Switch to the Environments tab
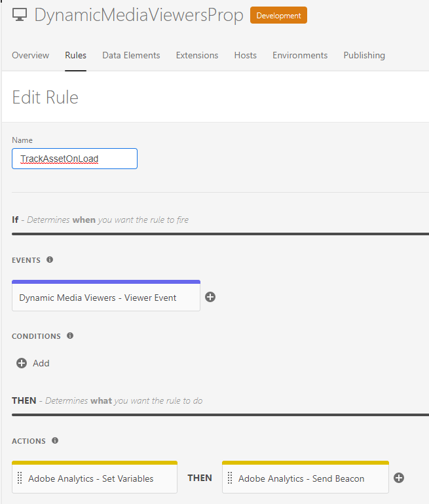 click(300, 56)
